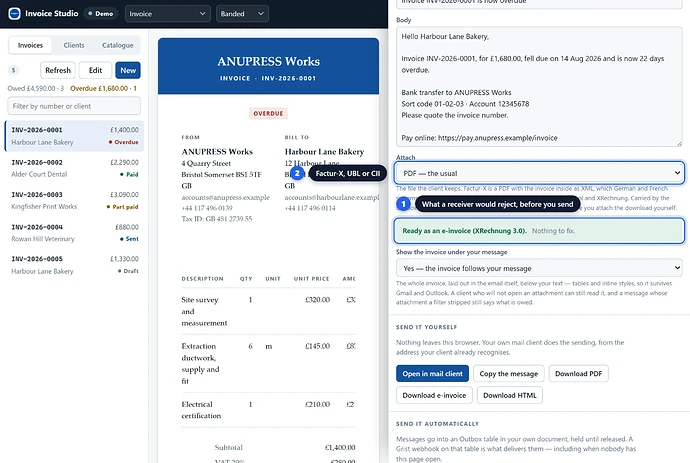Click the Download PDF button
This screenshot has height=463, width=690.
578,374
